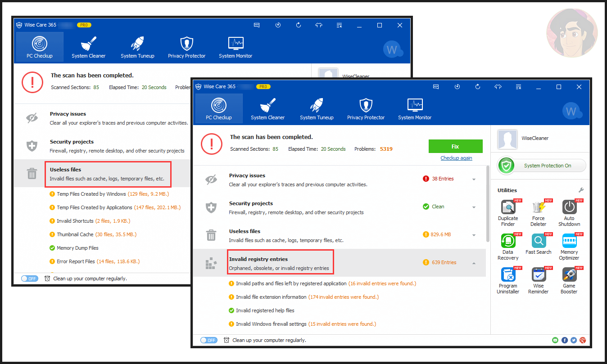Viewport: 607px width, 364px height.
Task: Select Temp Files Created by Windows row
Action: point(109,194)
